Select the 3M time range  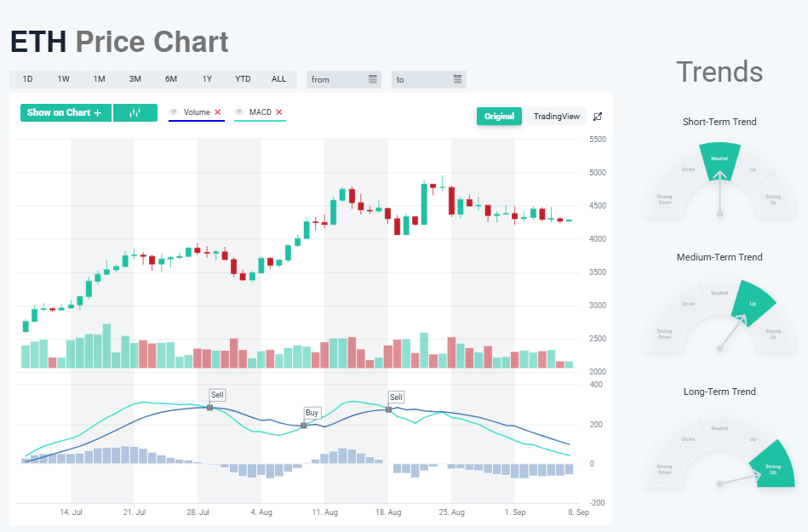(135, 79)
